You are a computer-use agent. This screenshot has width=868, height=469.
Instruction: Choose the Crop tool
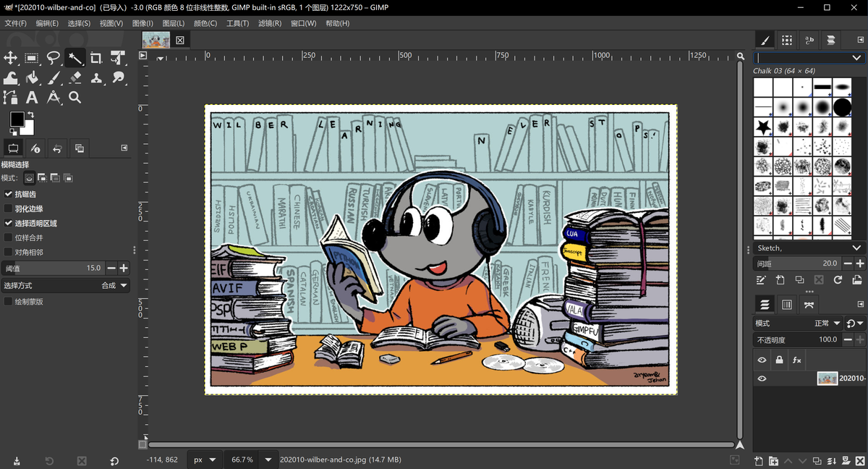click(x=96, y=58)
